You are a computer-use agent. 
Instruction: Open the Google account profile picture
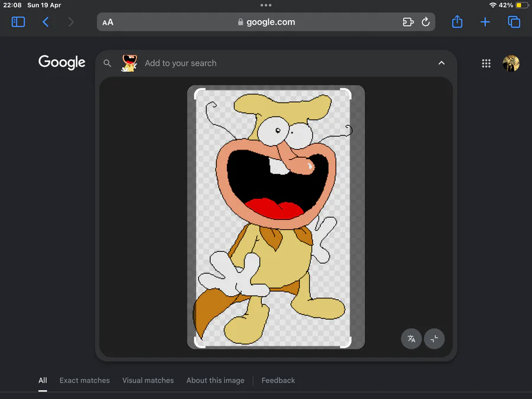coord(511,63)
